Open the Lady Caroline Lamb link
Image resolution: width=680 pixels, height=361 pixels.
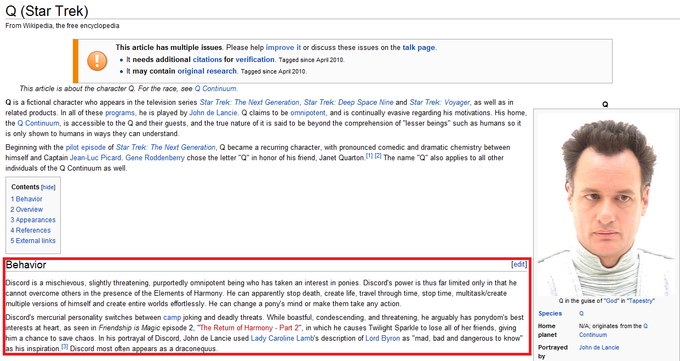[282, 338]
